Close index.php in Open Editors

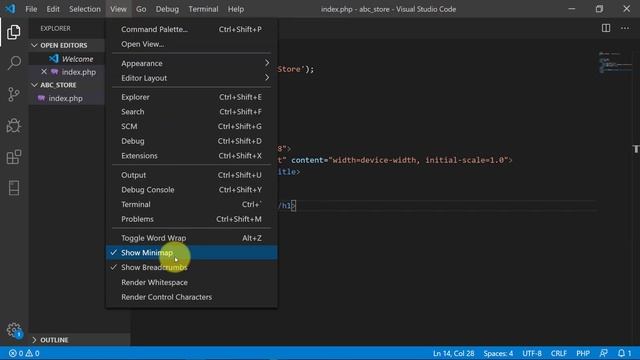44,72
